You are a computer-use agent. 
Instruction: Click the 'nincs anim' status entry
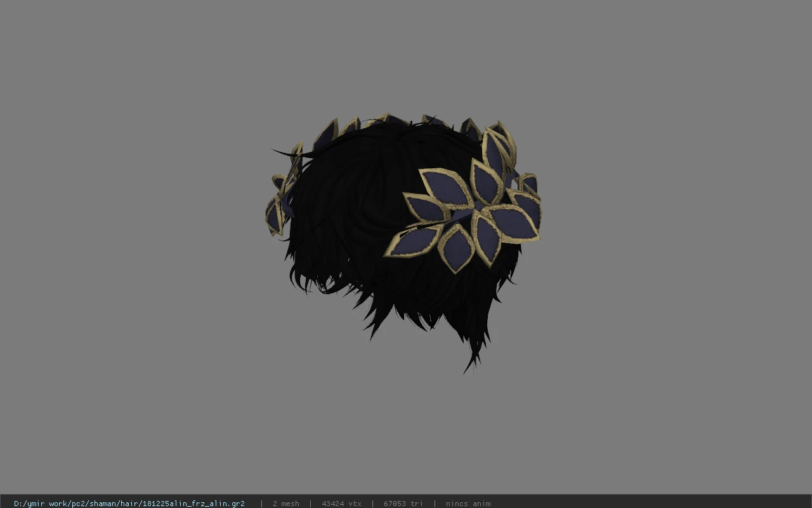tap(468, 504)
